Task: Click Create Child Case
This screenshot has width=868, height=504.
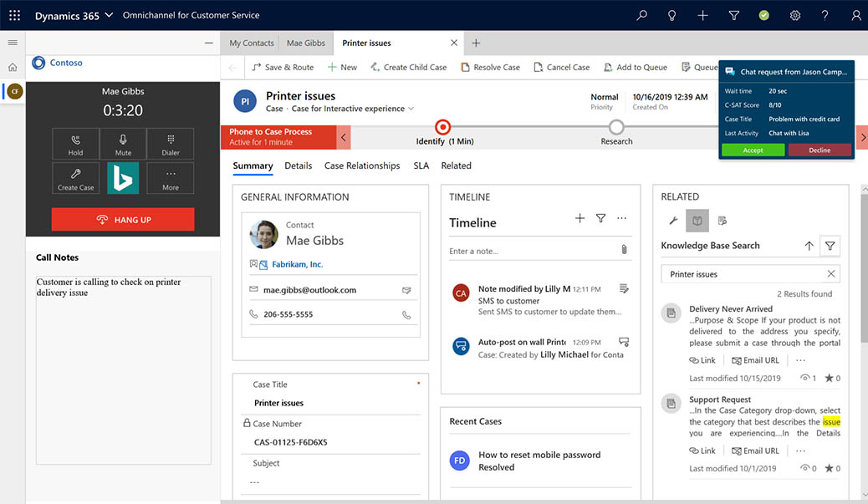Action: [409, 67]
